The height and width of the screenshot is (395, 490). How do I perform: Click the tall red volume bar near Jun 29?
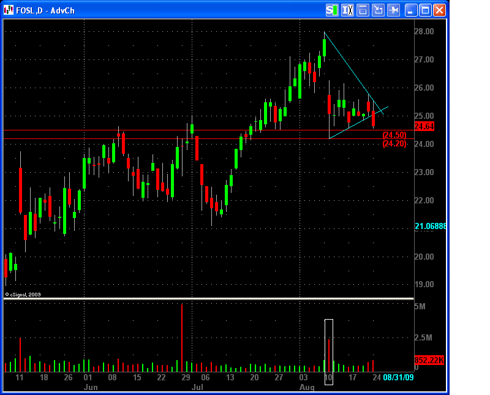tap(182, 338)
